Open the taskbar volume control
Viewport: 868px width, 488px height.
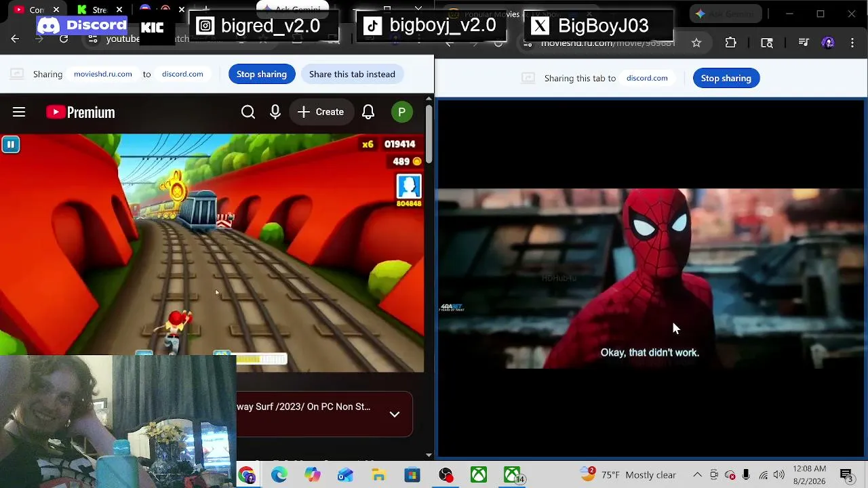pyautogui.click(x=778, y=475)
